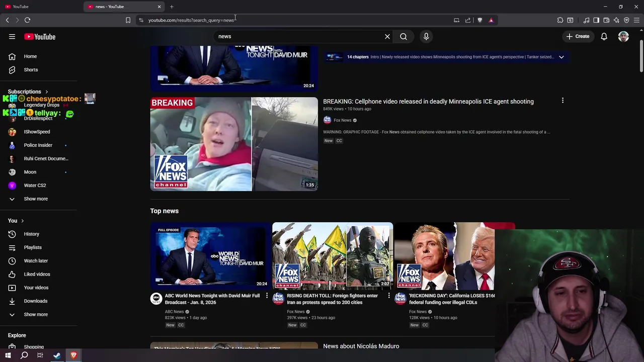The height and width of the screenshot is (362, 644).
Task: Open the YouTube guide hamburger menu
Action: tap(12, 37)
